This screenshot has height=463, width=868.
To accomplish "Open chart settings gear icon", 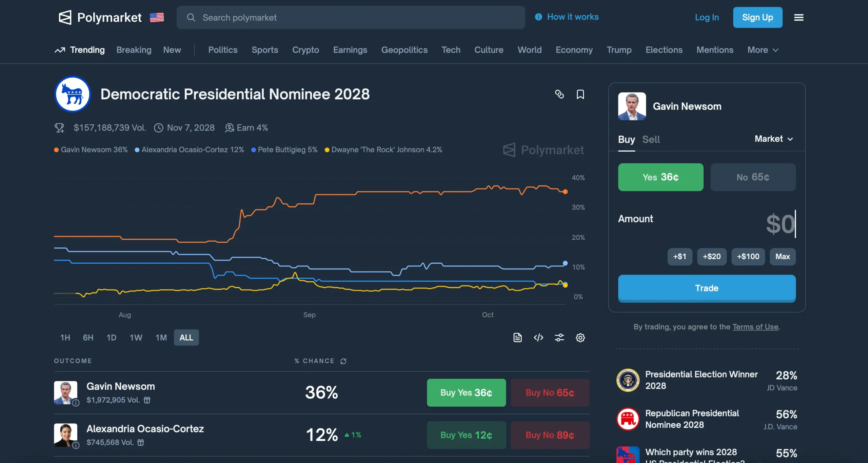I will (x=580, y=338).
